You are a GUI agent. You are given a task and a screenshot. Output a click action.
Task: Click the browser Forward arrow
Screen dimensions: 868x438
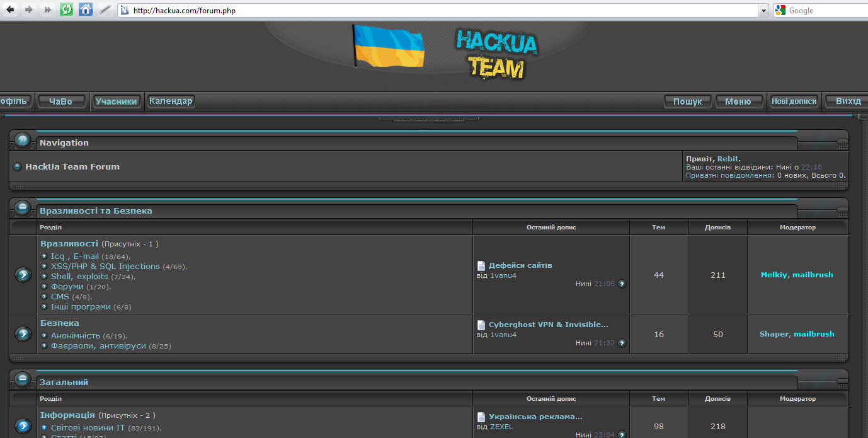(x=29, y=10)
